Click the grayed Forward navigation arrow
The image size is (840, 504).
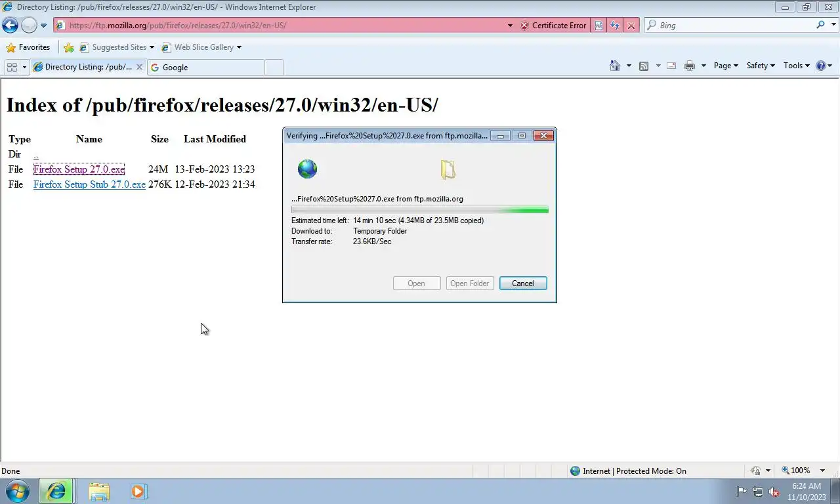(x=29, y=26)
